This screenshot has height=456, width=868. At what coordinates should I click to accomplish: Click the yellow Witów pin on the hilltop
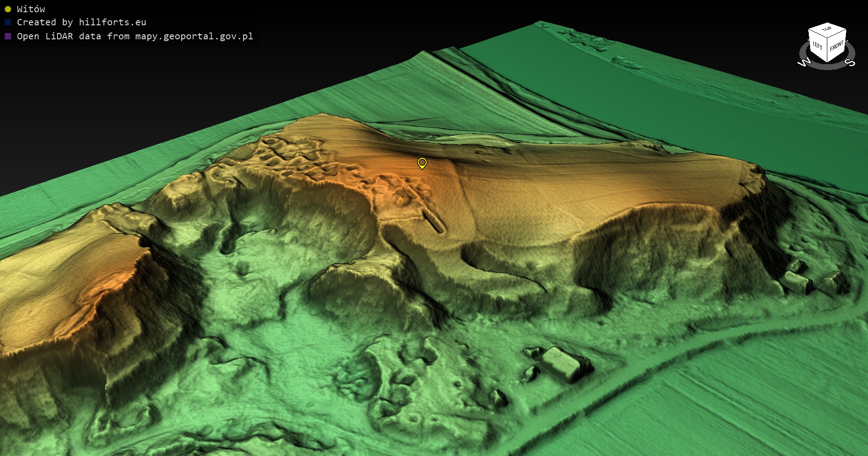[422, 163]
